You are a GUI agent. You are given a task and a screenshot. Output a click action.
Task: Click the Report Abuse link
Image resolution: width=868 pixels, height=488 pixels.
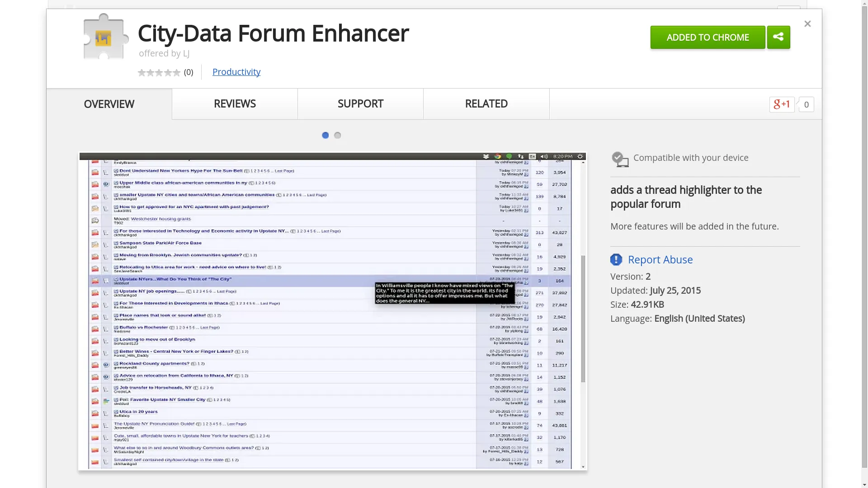click(x=660, y=259)
